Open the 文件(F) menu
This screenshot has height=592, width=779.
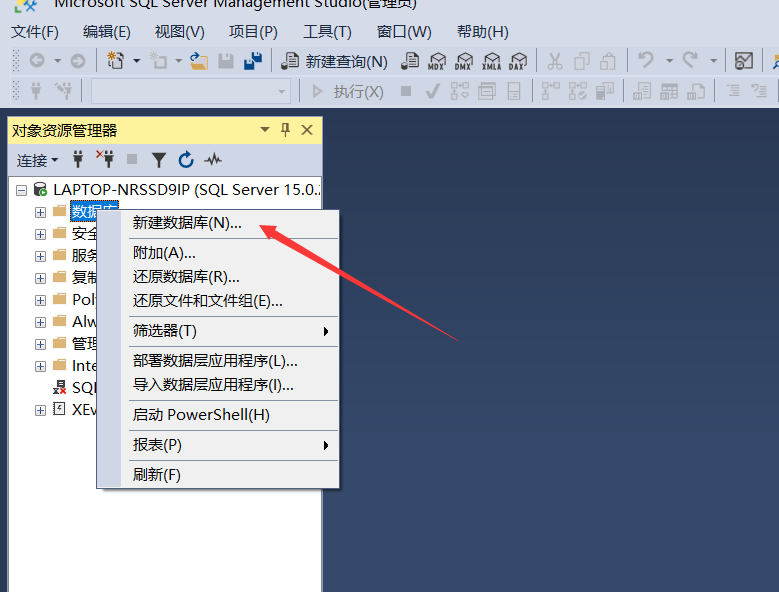[x=35, y=32]
